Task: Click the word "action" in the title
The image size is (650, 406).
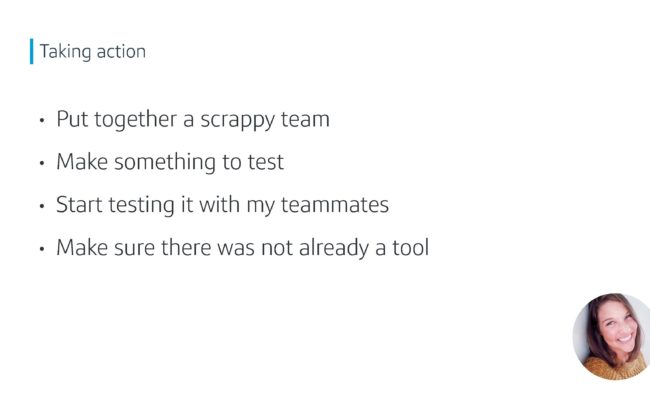Action: click(x=121, y=52)
